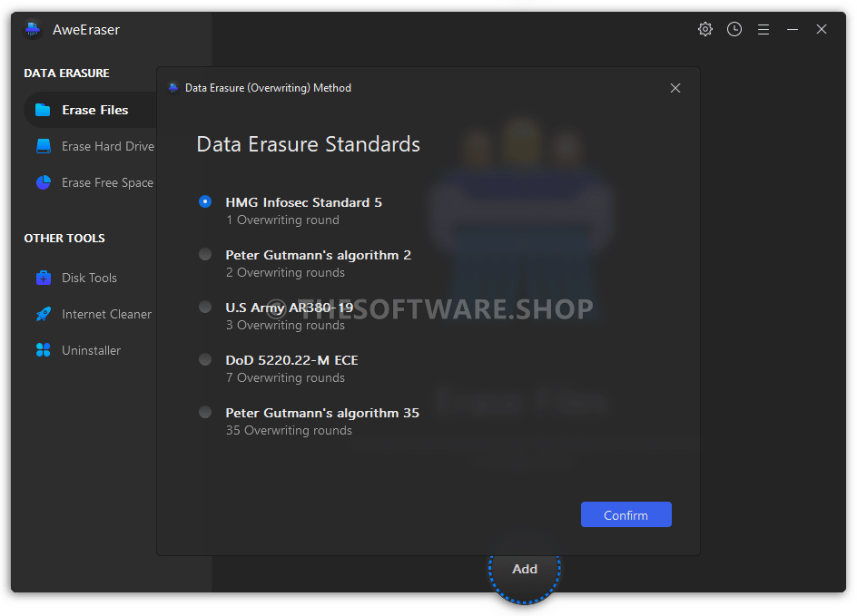
Task: Click 'Data Erasure Standards' heading
Action: pyautogui.click(x=309, y=144)
